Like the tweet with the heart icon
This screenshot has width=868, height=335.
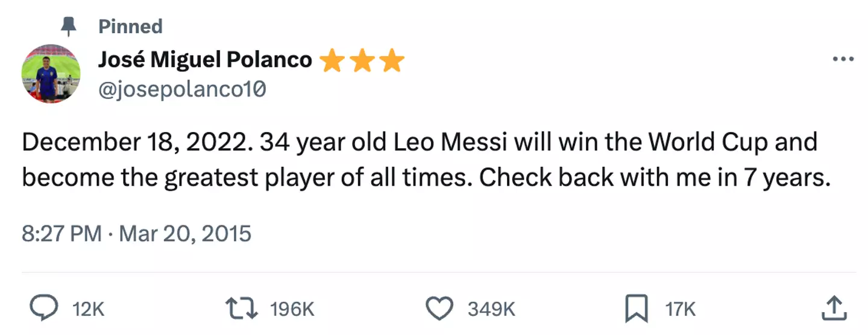439,308
